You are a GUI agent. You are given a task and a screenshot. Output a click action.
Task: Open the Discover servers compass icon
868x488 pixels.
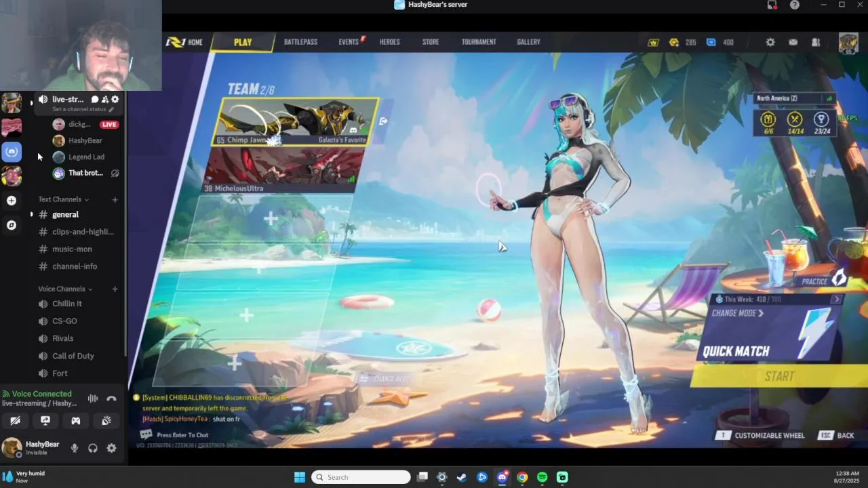tap(12, 225)
